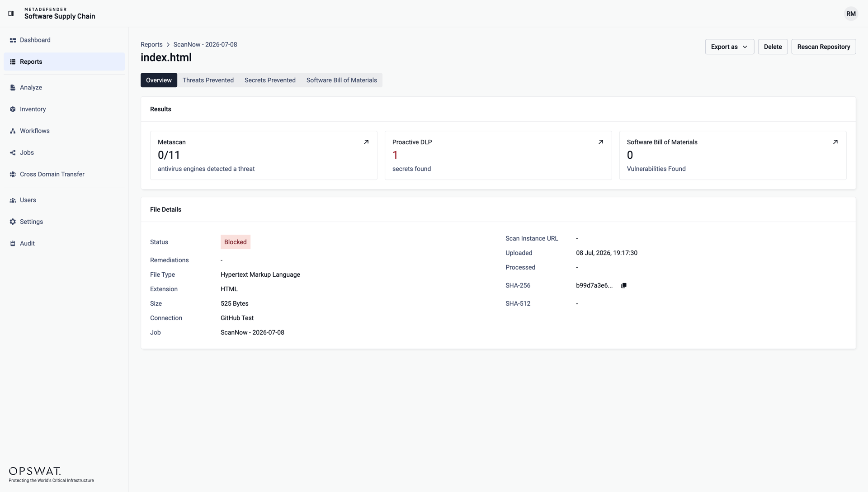Click the OPSWAT logo
The width and height of the screenshot is (868, 492).
[51, 475]
